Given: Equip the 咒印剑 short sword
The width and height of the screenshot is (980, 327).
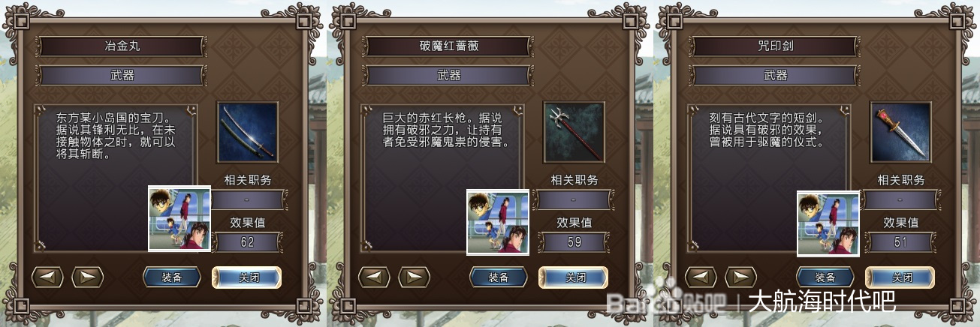Looking at the screenshot, I should click(x=825, y=277).
